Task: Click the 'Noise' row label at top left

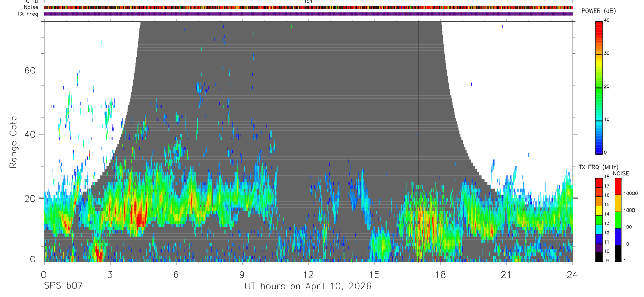Action: point(31,7)
